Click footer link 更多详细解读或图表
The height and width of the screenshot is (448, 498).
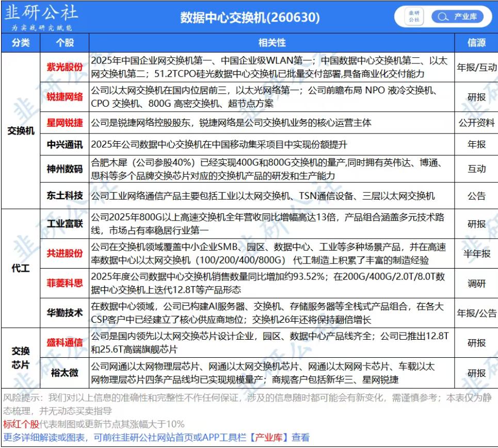click(44, 438)
